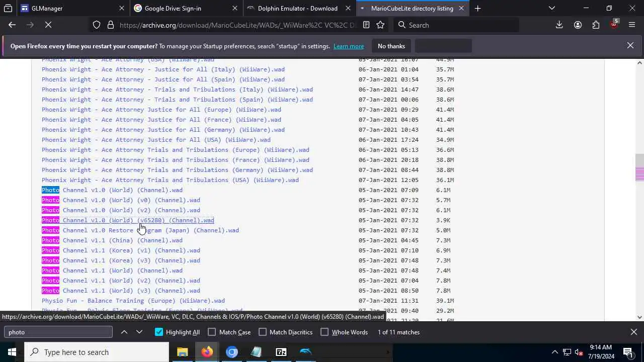
Task: Switch to Dolphin Emulator Download tab
Action: point(299,8)
